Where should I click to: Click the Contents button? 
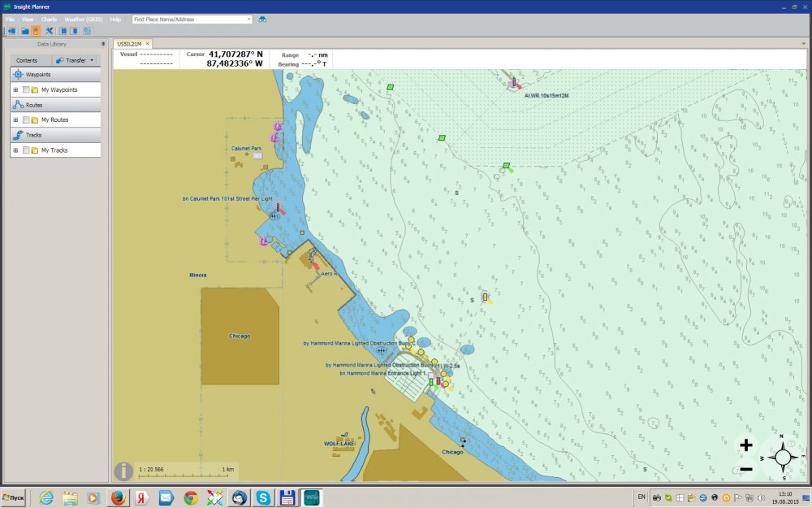[27, 60]
